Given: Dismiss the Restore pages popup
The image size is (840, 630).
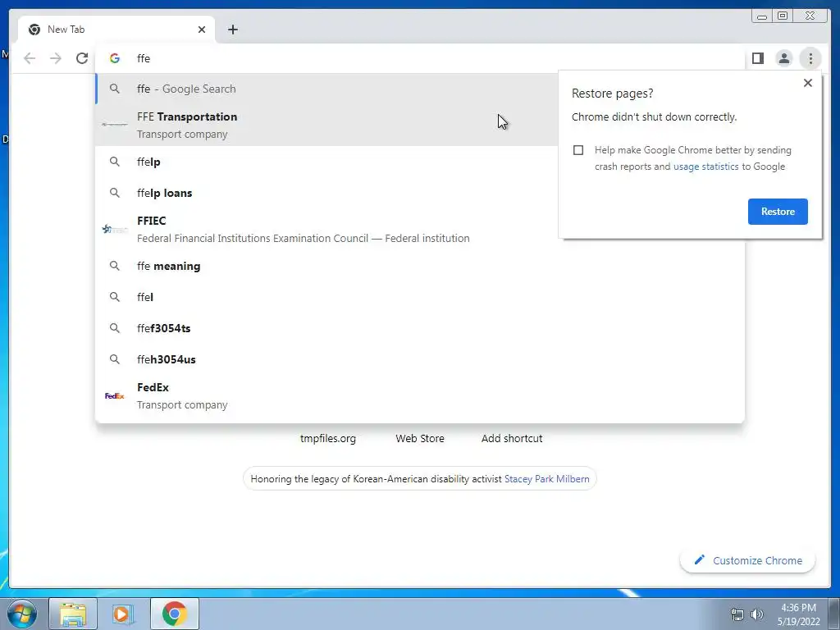Looking at the screenshot, I should [x=808, y=83].
